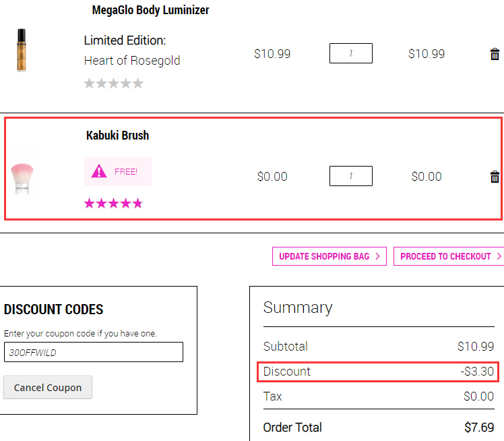Open the Kabuki Brush product link
This screenshot has height=441, width=504.
[117, 136]
